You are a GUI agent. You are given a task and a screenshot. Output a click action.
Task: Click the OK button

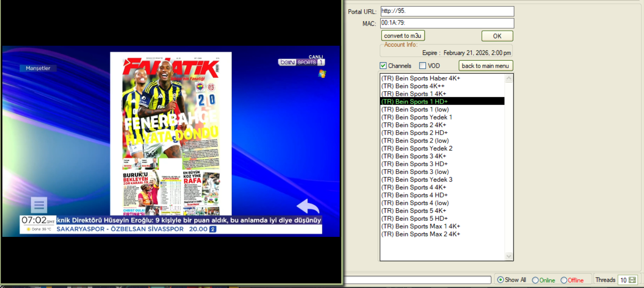coord(497,36)
